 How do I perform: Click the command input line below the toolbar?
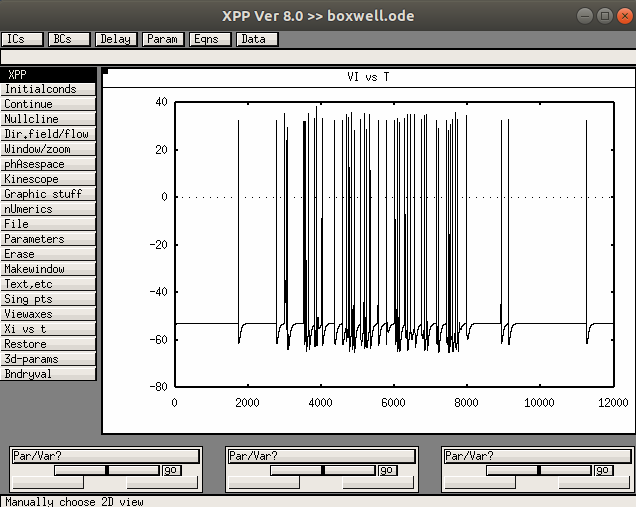[x=318, y=57]
